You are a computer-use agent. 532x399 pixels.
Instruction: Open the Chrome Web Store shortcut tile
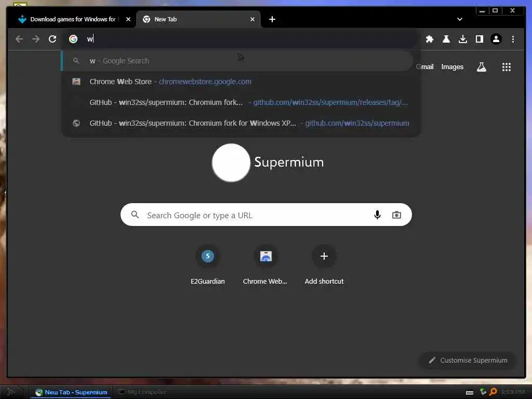265,265
